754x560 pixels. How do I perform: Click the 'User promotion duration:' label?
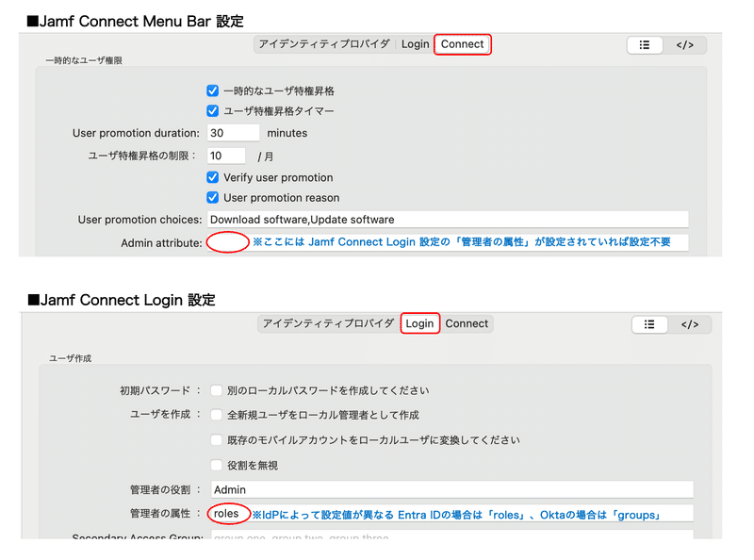pyautogui.click(x=136, y=133)
